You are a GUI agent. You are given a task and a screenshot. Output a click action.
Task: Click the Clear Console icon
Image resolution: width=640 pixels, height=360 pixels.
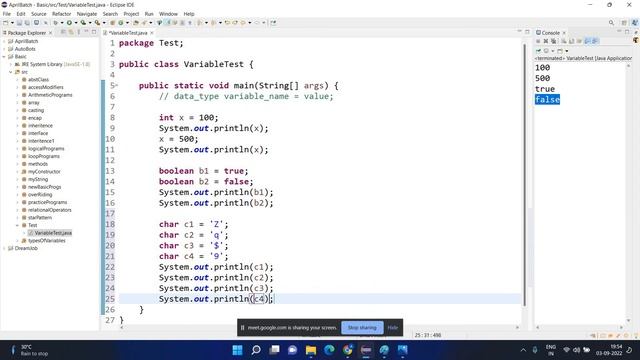[564, 41]
